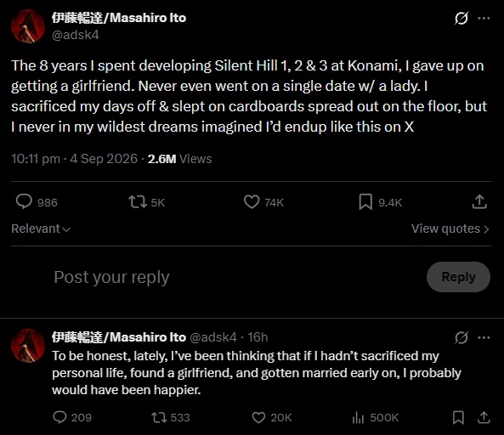Repost the reply tweet with 533 reposts

159,418
